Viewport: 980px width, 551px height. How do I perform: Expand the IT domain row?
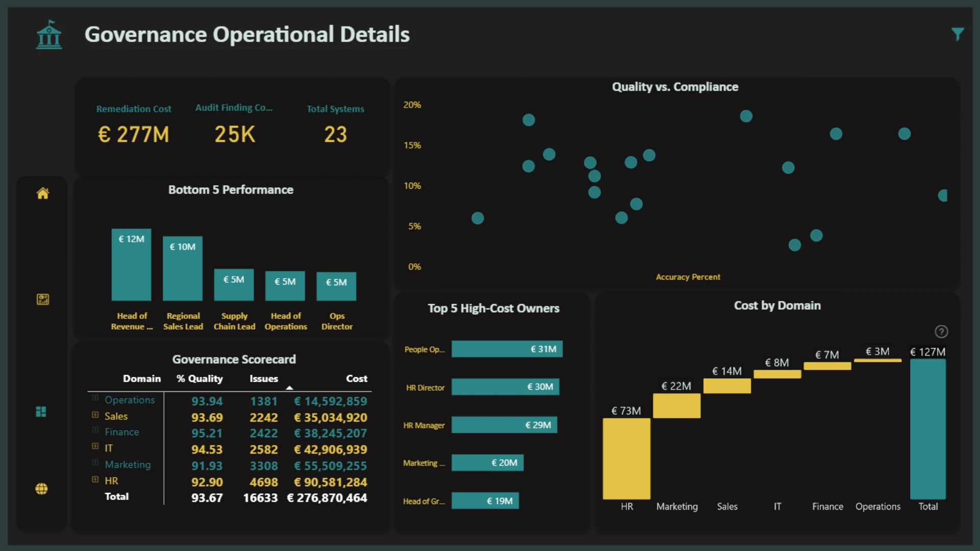pyautogui.click(x=95, y=446)
